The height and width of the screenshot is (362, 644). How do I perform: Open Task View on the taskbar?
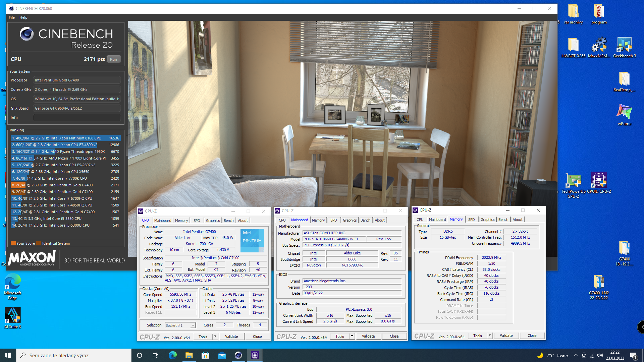pyautogui.click(x=155, y=355)
